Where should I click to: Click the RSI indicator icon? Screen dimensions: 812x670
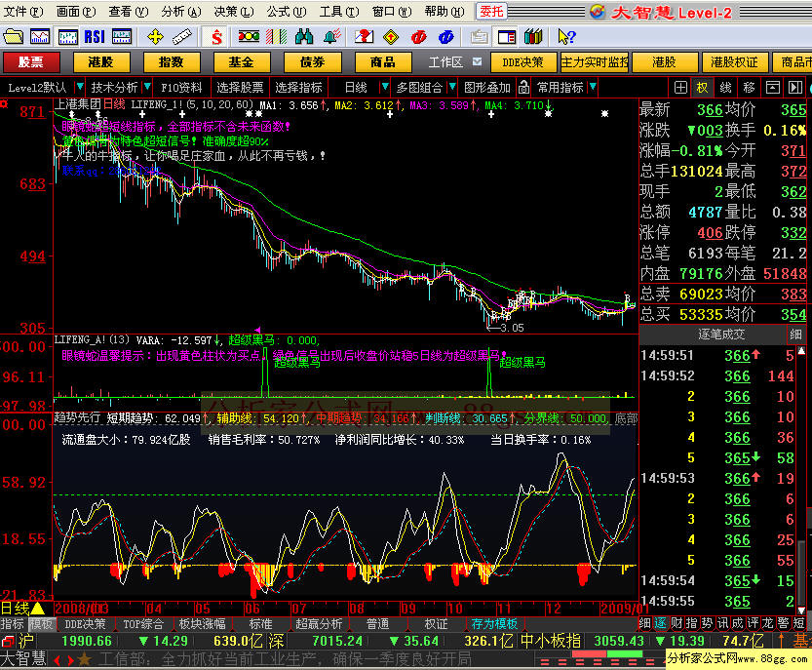point(95,37)
